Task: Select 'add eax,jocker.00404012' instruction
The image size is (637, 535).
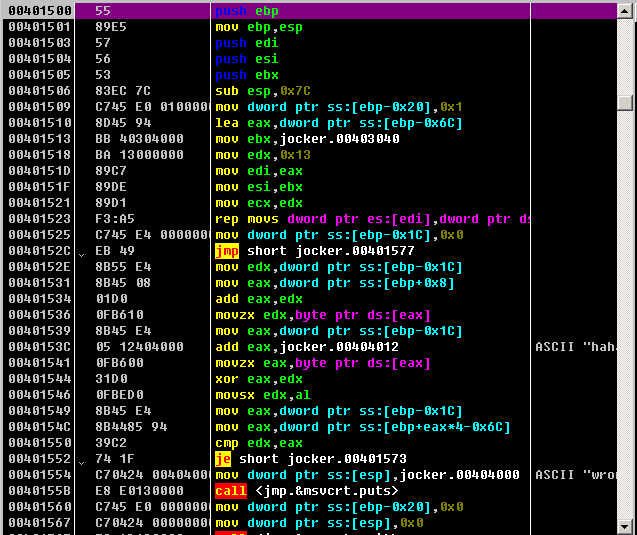Action: (x=307, y=347)
